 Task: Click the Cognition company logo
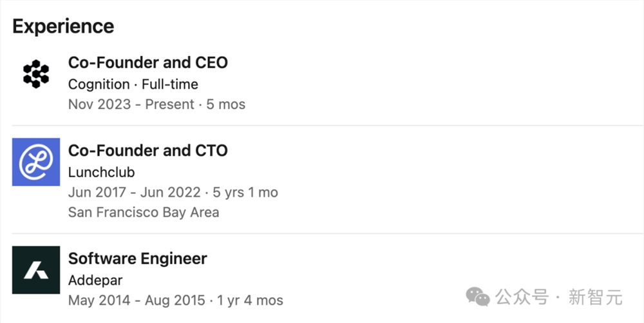[x=36, y=73]
